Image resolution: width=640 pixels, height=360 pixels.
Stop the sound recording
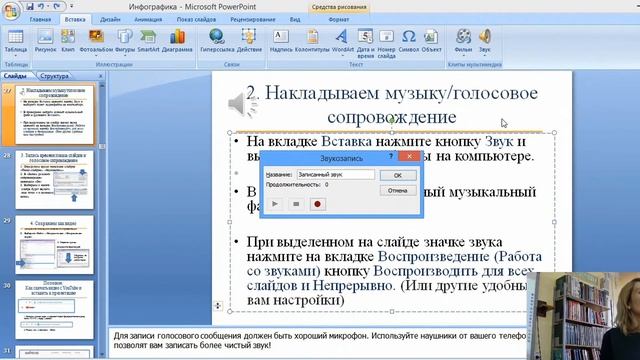click(x=296, y=204)
